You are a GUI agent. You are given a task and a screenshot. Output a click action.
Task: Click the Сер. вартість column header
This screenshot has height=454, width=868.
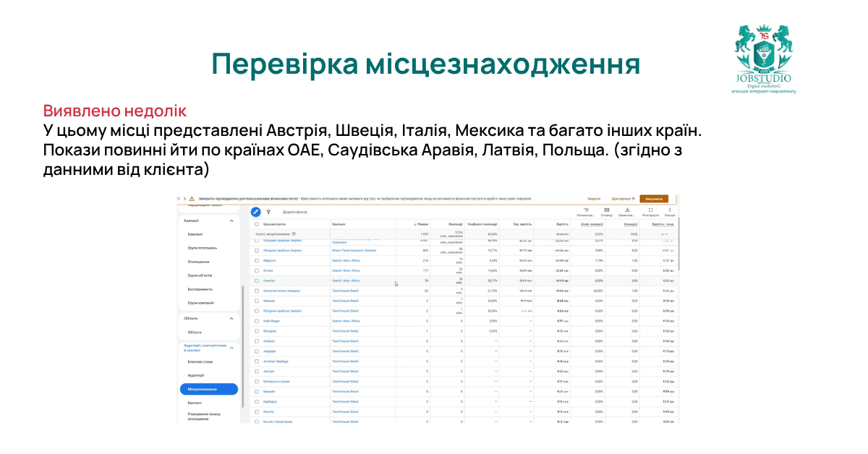(x=523, y=224)
